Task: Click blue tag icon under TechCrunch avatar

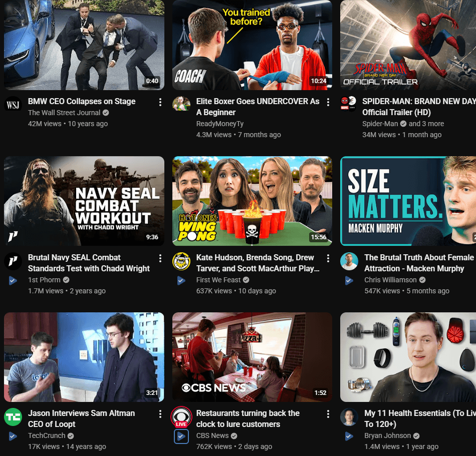Action: click(x=13, y=436)
